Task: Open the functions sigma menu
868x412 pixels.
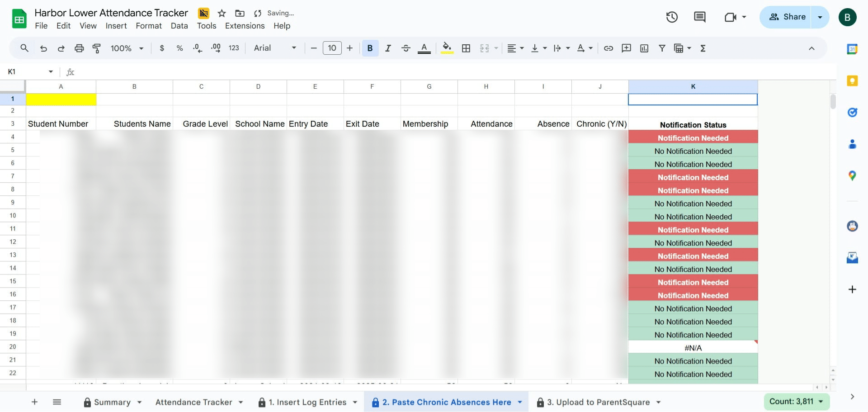Action: point(703,48)
